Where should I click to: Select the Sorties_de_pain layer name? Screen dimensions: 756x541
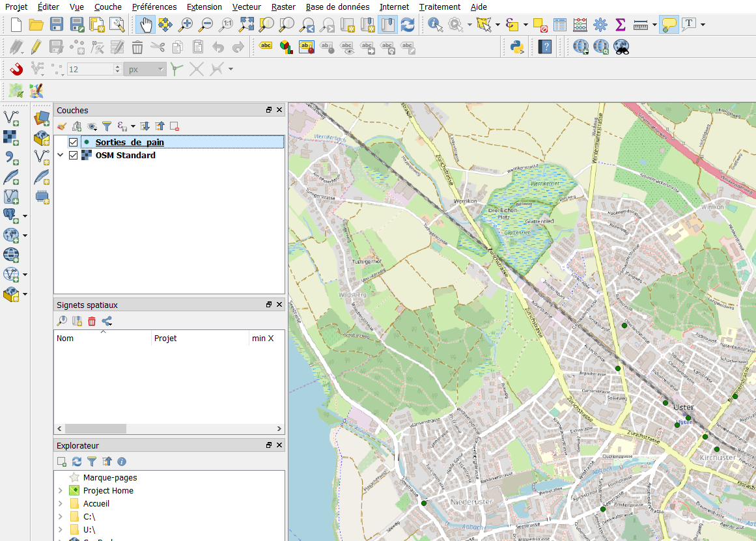pyautogui.click(x=130, y=142)
